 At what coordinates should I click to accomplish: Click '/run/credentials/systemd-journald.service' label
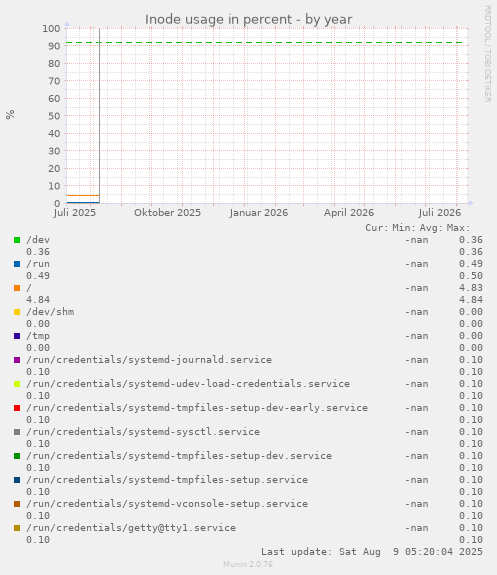[x=149, y=360]
